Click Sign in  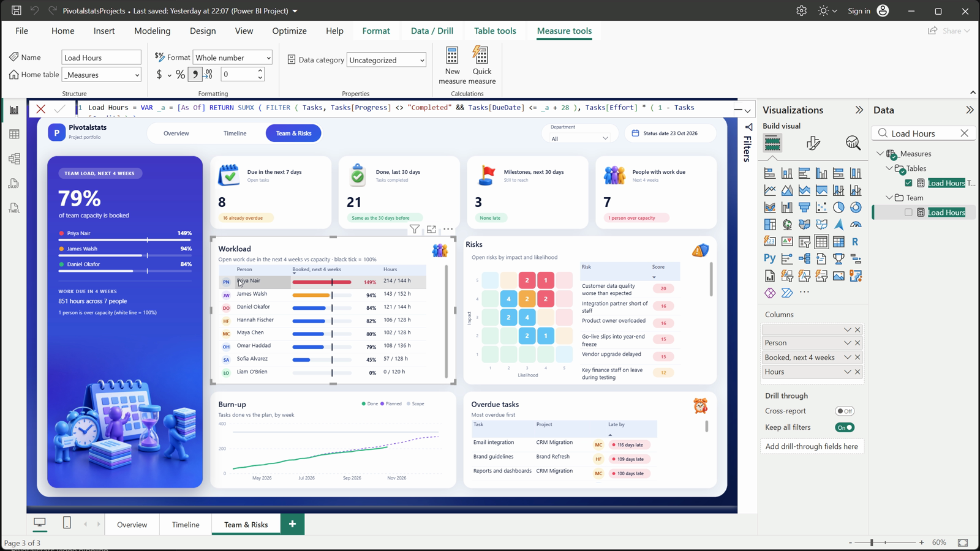859,10
